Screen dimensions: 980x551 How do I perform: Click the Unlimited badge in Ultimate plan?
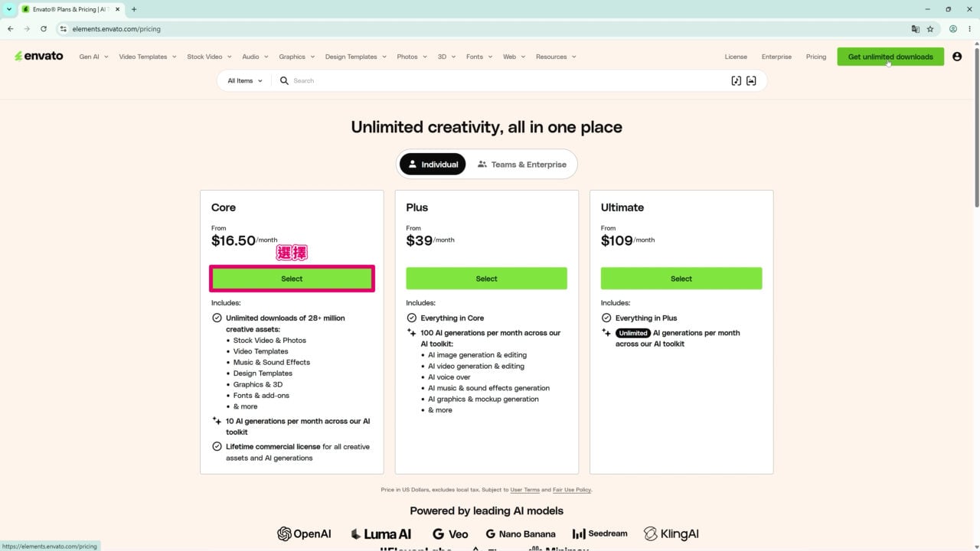point(633,333)
